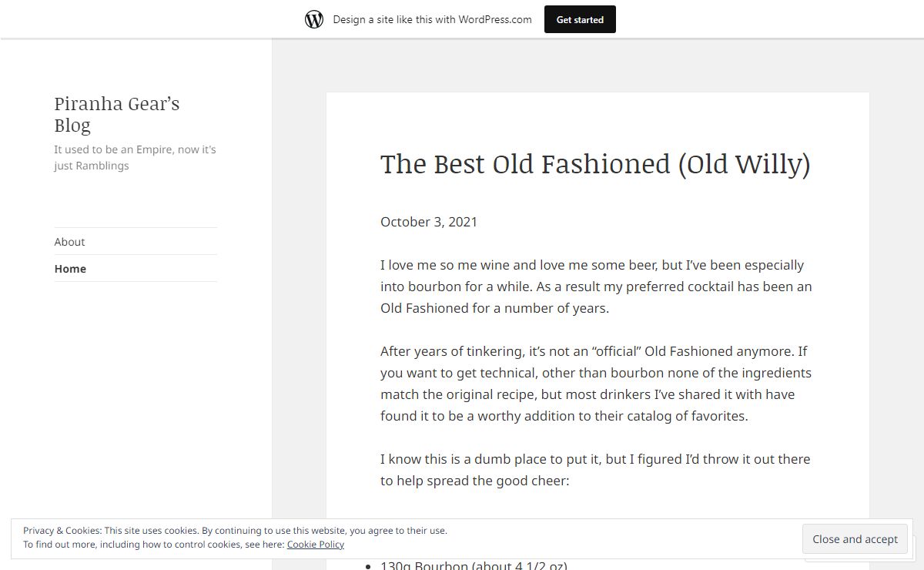924x570 pixels.
Task: Click the paragraph starting 'After years of tinkering'
Action: coord(597,384)
